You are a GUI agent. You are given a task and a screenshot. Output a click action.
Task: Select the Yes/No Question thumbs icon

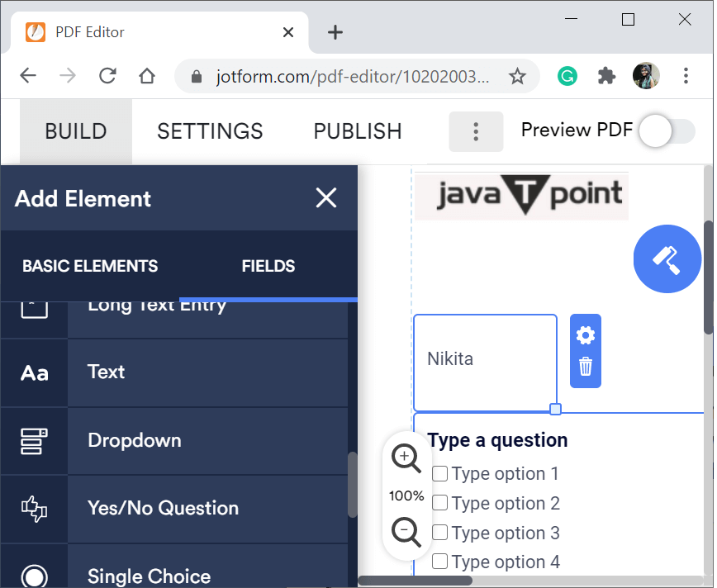coord(35,509)
